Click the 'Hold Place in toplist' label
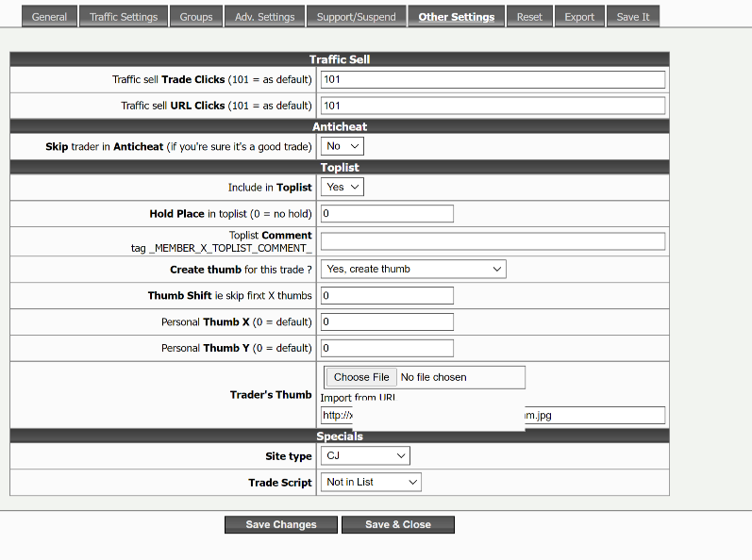752x560 pixels. [230, 214]
